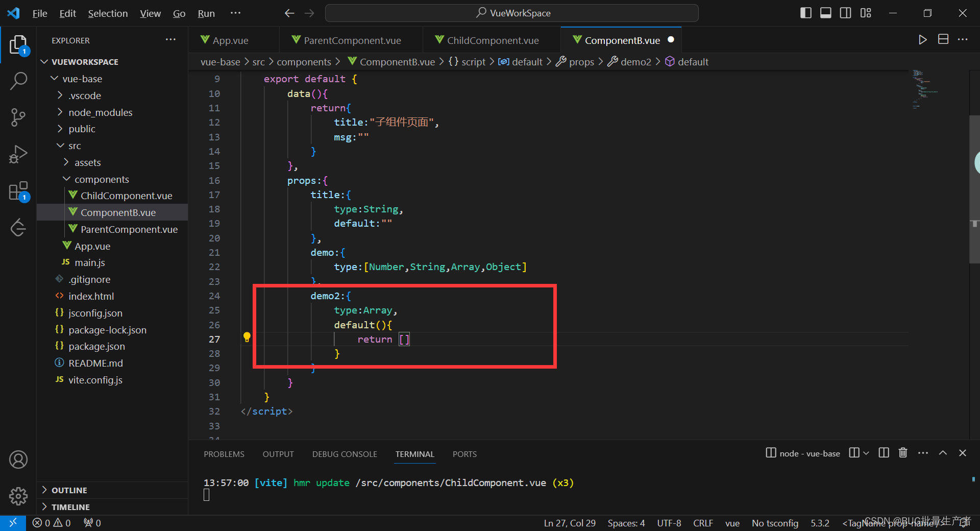Open the remote window indicator
Viewport: 980px width, 531px height.
(13, 523)
